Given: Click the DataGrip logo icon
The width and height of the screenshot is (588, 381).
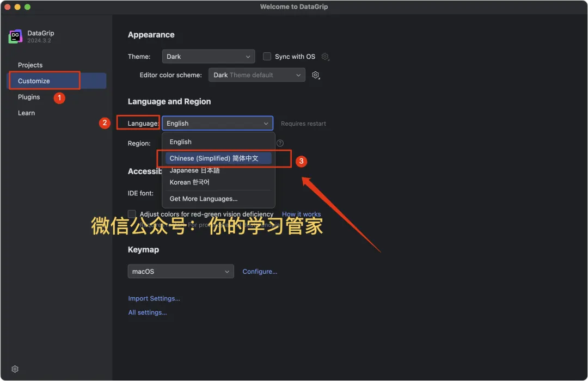Looking at the screenshot, I should [x=15, y=36].
